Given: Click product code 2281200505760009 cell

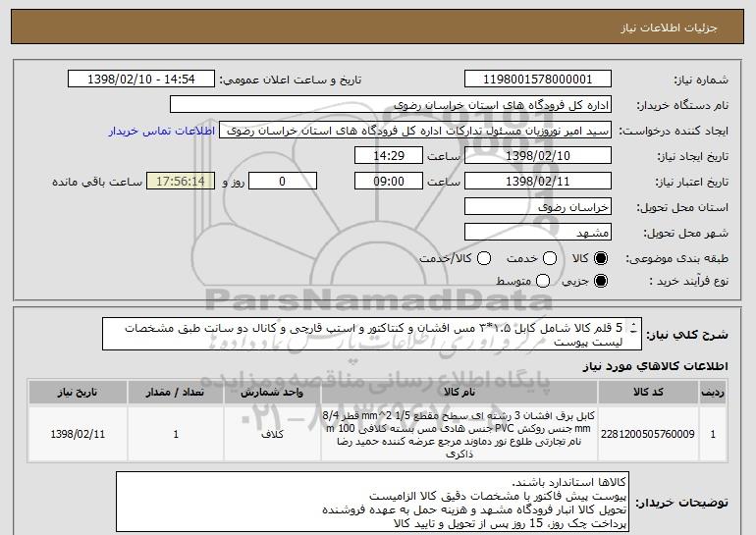Looking at the screenshot, I should (648, 434).
